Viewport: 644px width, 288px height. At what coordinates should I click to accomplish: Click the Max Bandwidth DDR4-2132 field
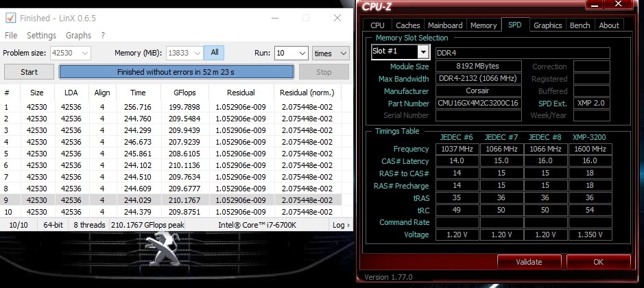click(478, 78)
